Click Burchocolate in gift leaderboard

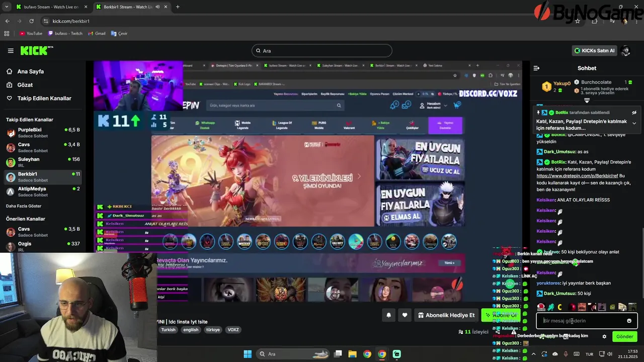[x=596, y=82]
